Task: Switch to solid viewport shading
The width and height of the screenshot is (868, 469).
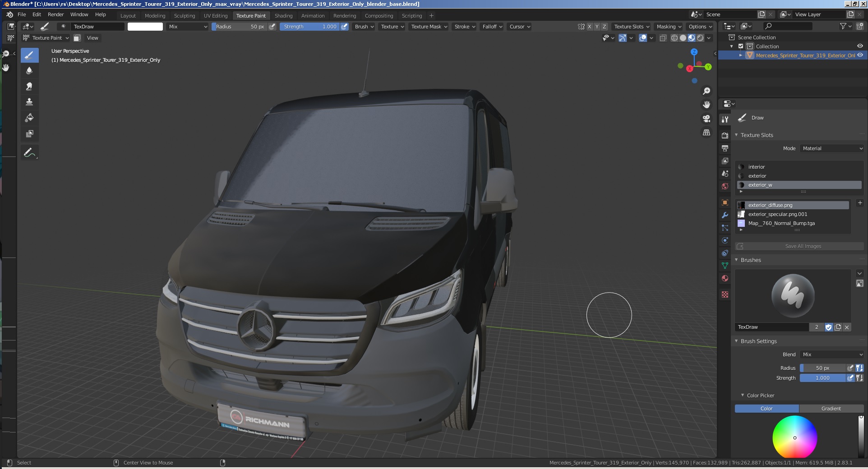Action: tap(683, 38)
